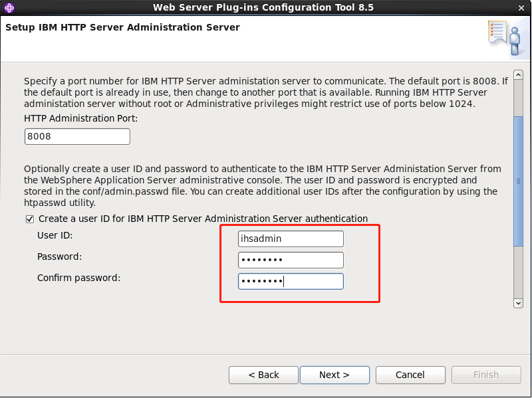
Task: Click the 'Confirm password:' label
Action: [x=78, y=278]
